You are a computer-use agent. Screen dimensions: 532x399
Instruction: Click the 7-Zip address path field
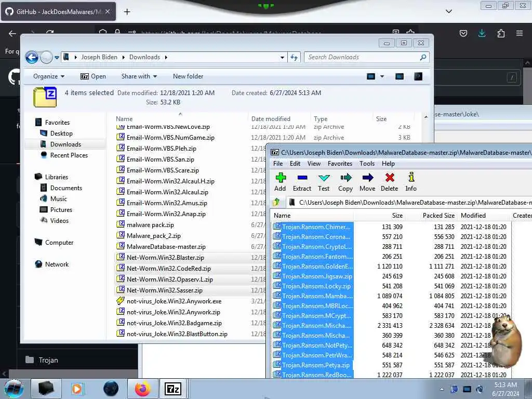(409, 203)
